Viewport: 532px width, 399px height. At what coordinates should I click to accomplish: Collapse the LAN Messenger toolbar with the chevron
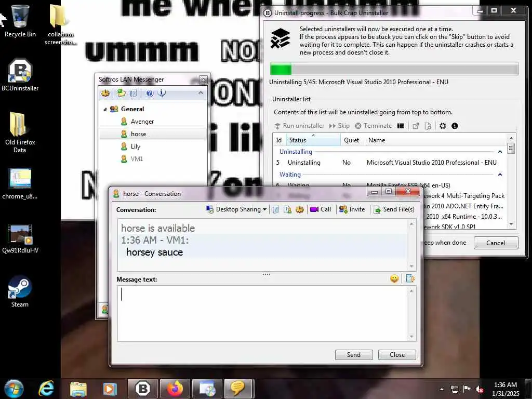pos(201,92)
